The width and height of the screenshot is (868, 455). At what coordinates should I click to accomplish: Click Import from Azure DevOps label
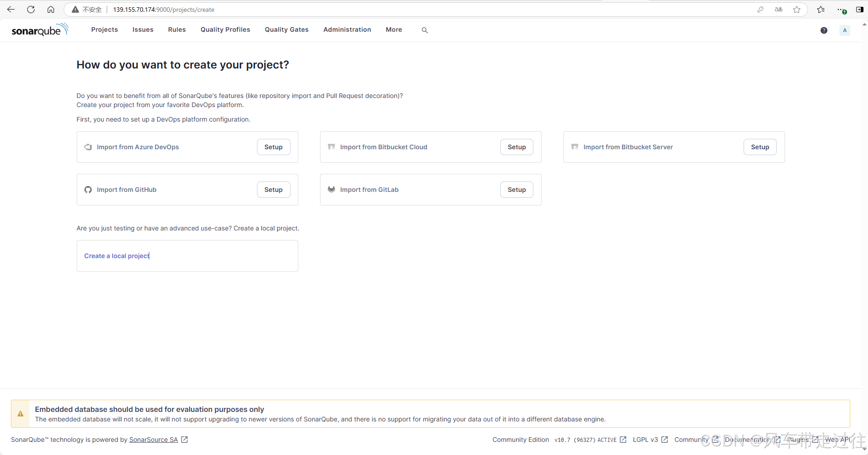138,147
